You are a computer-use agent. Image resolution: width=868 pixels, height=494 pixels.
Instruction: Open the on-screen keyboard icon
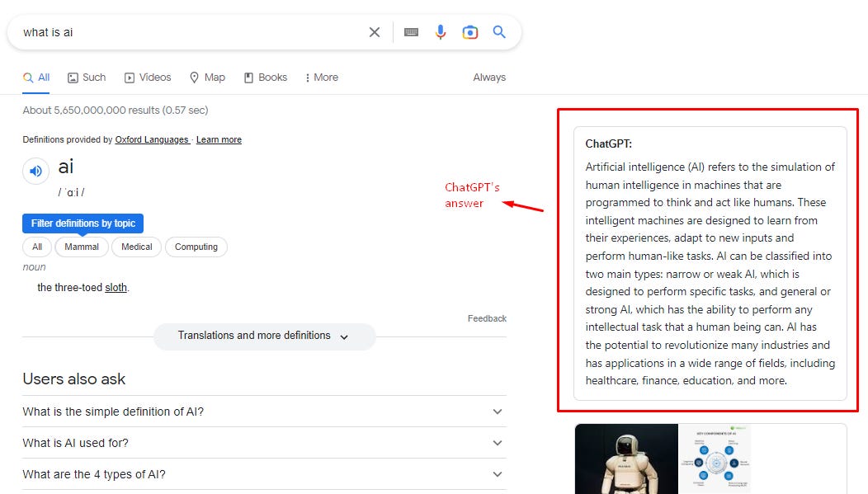(411, 32)
